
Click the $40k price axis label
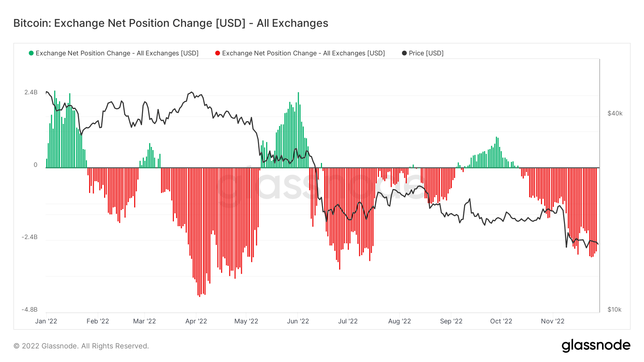click(x=615, y=113)
